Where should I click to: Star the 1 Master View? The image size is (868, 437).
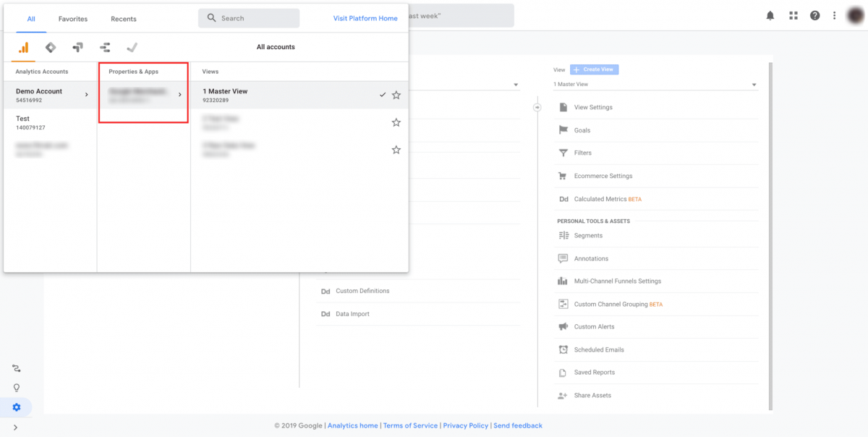coord(396,95)
